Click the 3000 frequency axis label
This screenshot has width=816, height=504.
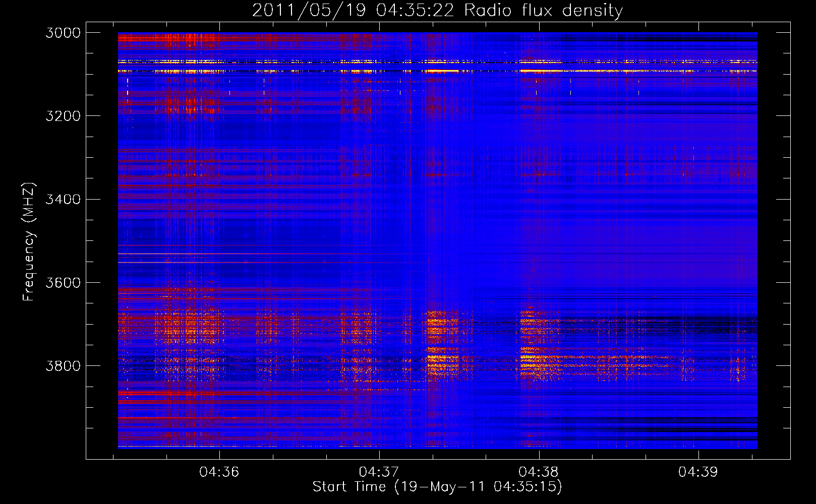click(x=63, y=33)
